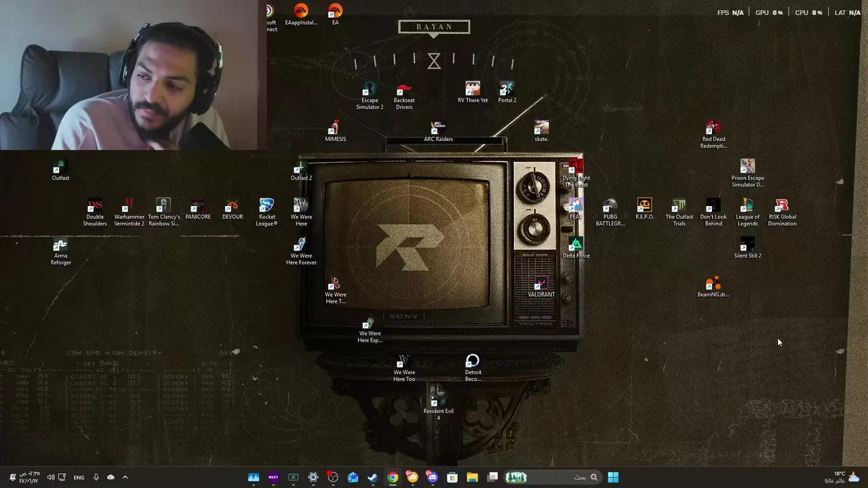Select the We Were Here Too shortcut
The height and width of the screenshot is (488, 868).
point(403,368)
